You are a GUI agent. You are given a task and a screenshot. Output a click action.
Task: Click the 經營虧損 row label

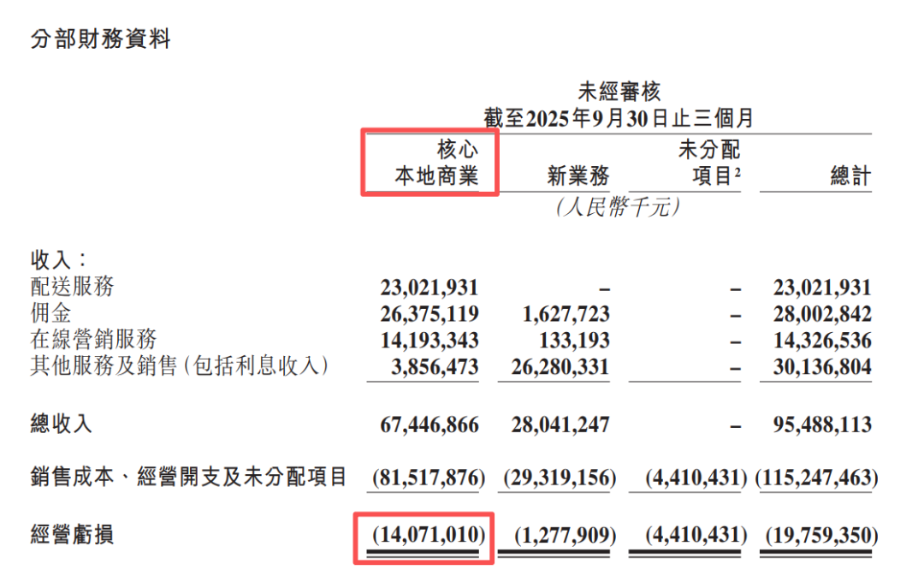click(72, 536)
